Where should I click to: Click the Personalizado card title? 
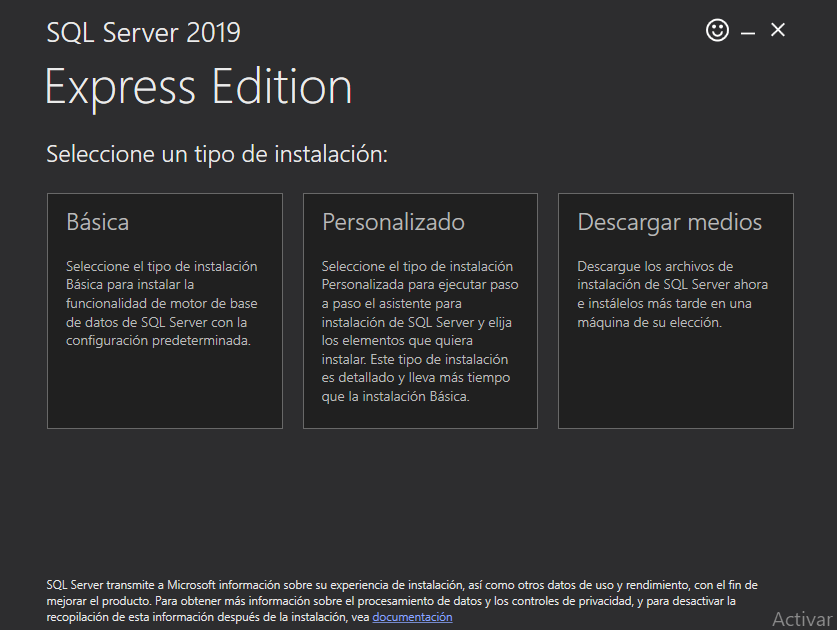(394, 221)
